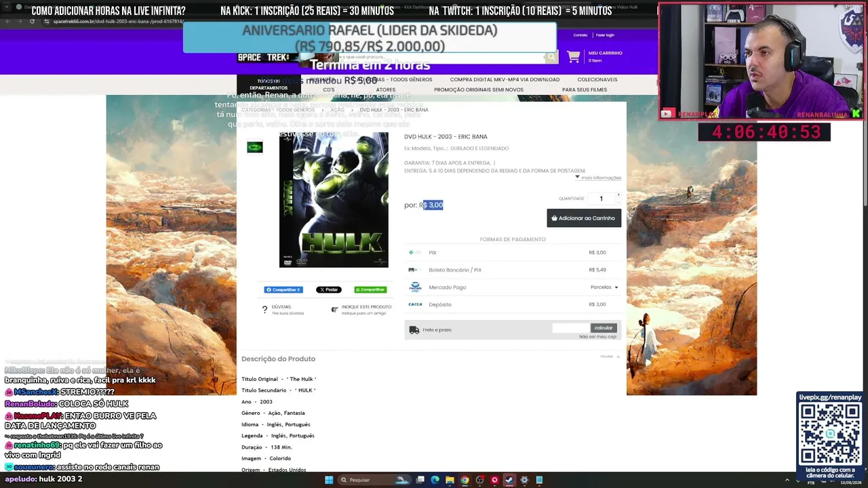This screenshot has width=868, height=488.
Task: Click the Boleto Bancário price R$ 5,49
Action: point(597,270)
